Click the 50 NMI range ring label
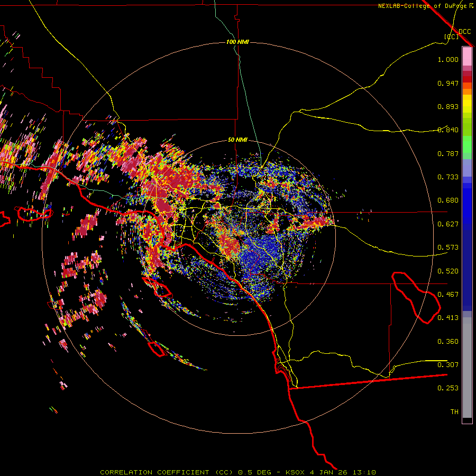The width and height of the screenshot is (476, 476). (x=237, y=140)
